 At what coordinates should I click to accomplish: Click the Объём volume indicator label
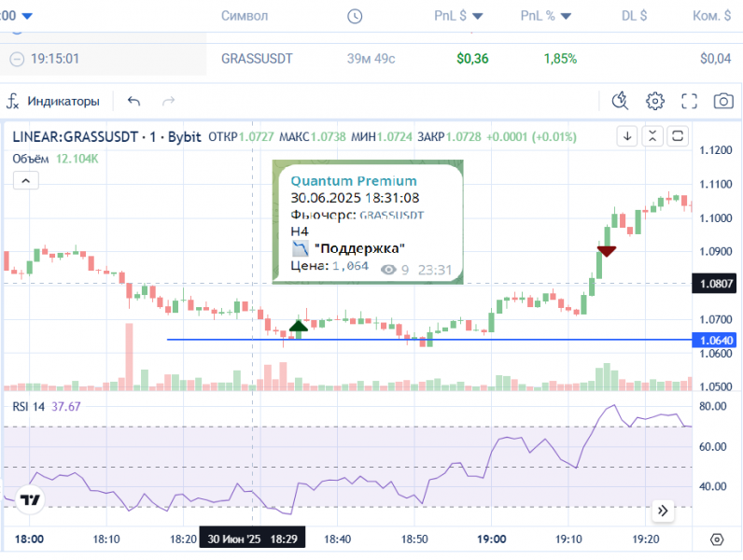pyautogui.click(x=30, y=159)
